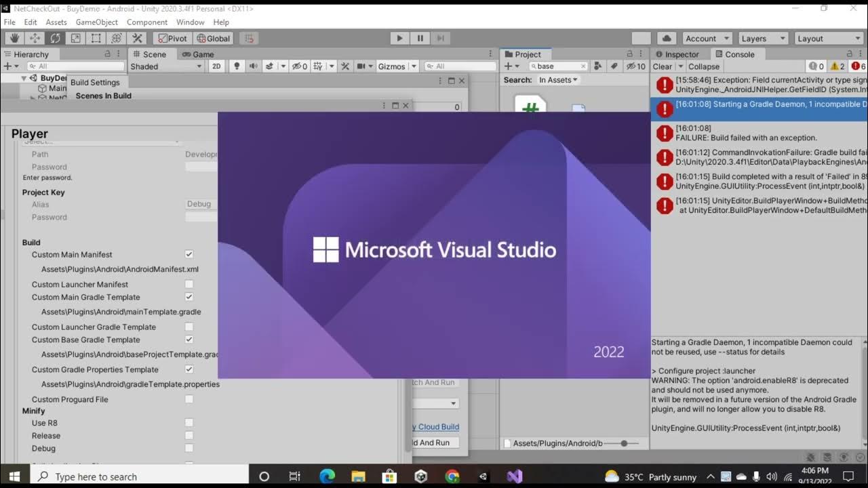Uncheck Custom Base Gradle Template
Screen dimensions: 868x488
(189, 340)
